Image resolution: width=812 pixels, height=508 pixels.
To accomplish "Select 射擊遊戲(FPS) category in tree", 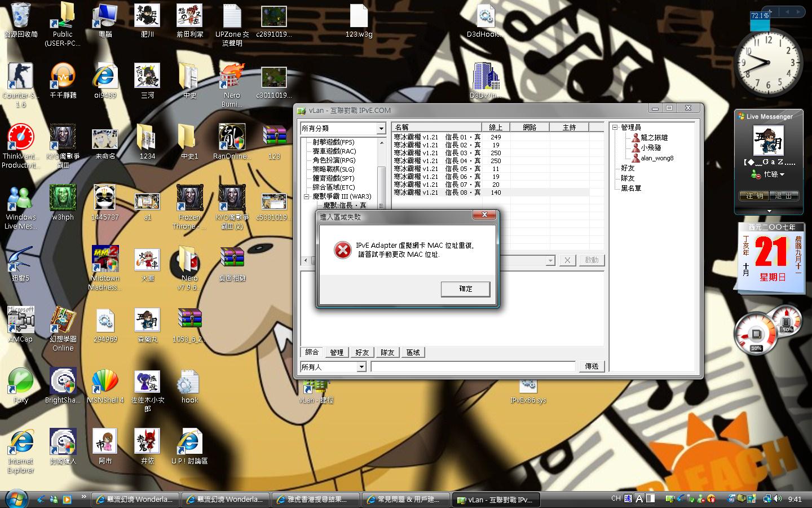I will [x=334, y=142].
